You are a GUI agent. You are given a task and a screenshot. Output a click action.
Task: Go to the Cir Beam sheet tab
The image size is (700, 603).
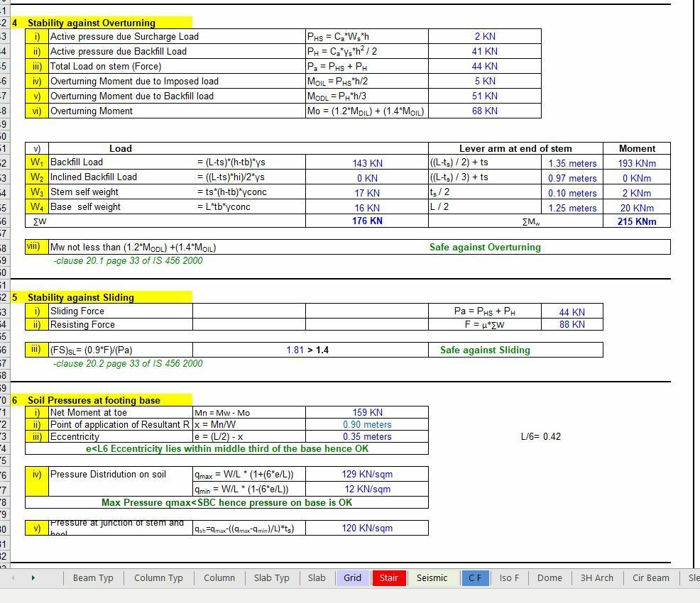click(x=651, y=578)
